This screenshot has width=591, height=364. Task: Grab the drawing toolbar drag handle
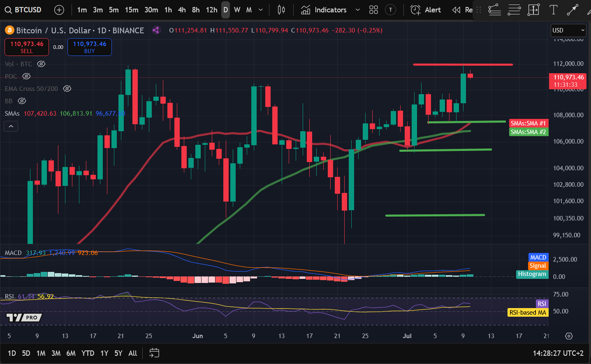(x=479, y=10)
